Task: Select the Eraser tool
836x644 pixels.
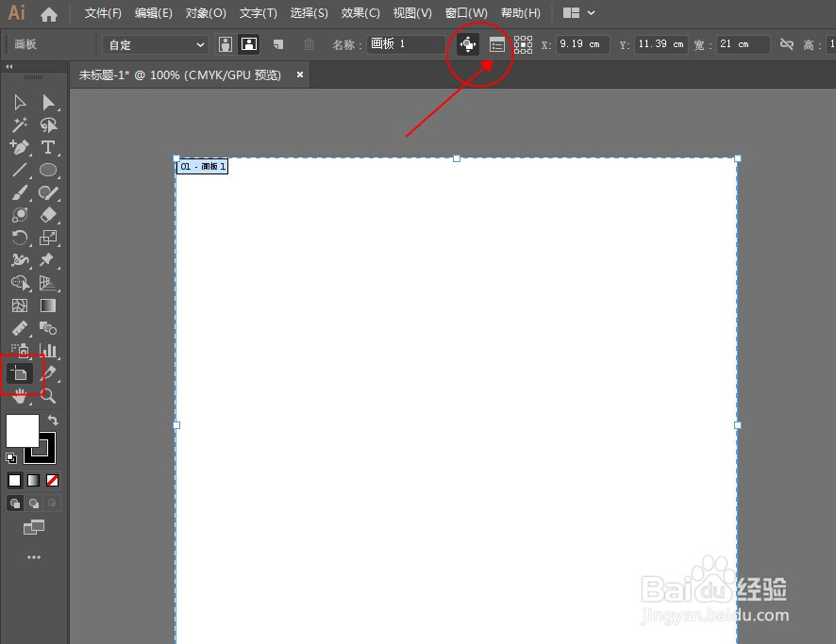Action: (48, 215)
